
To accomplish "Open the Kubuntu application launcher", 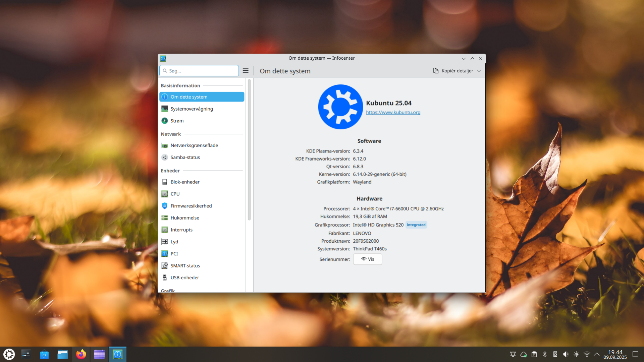I will tap(9, 354).
